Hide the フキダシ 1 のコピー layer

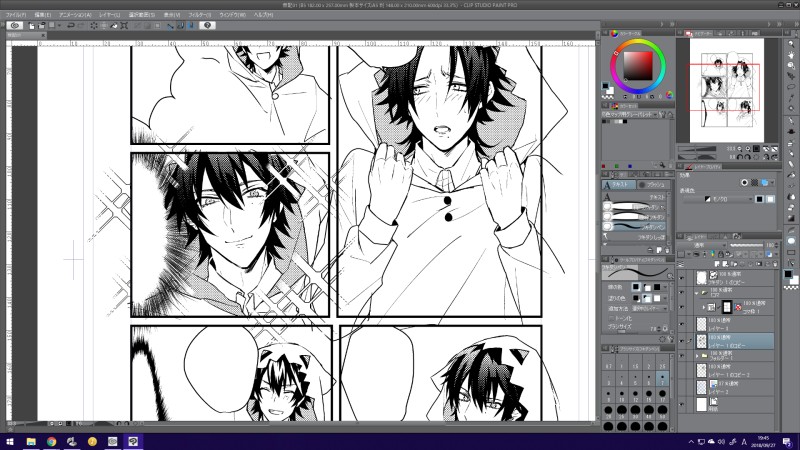pyautogui.click(x=682, y=279)
